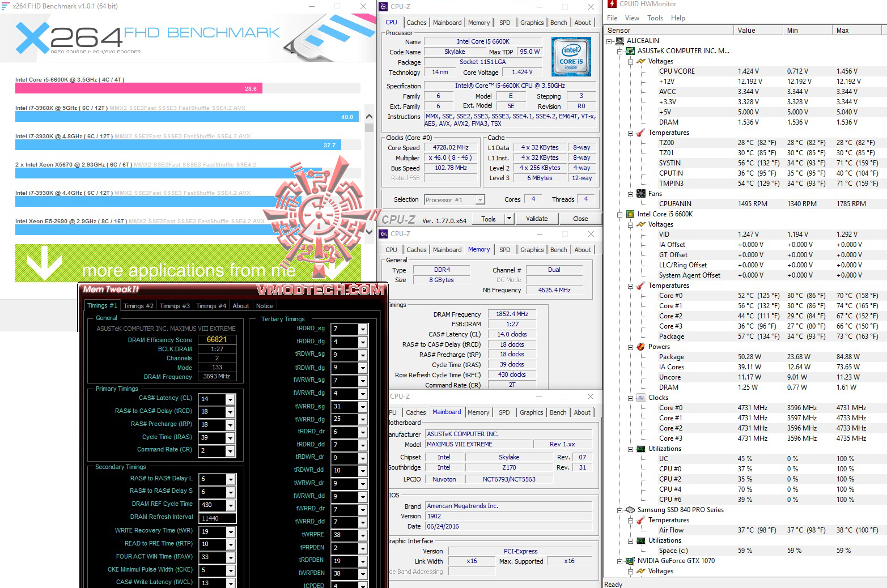Click the Powers flame icon in HWMonitor

(641, 347)
